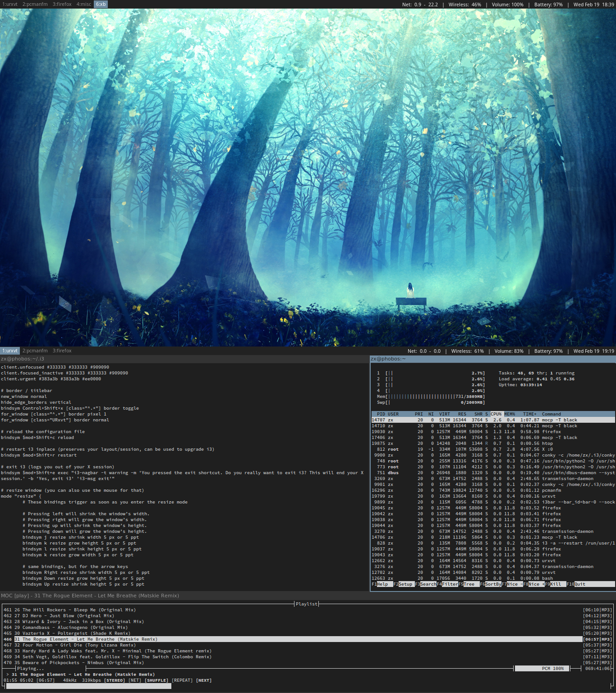Focus the zx@phobos:~/.i3 terminal title bar
This screenshot has height=693, width=616.
(x=184, y=359)
